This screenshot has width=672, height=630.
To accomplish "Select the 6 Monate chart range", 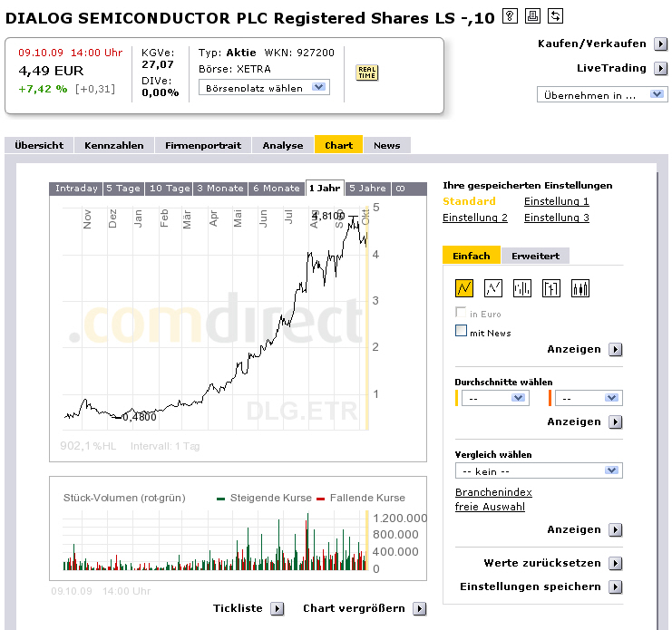I will point(277,189).
